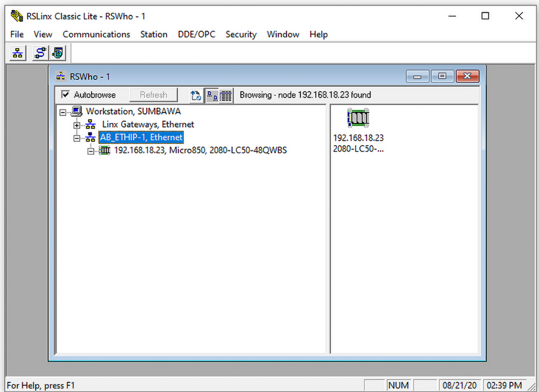Screen dimensions: 539x392
Task: Enable NUM indicator in status bar
Action: pos(398,385)
